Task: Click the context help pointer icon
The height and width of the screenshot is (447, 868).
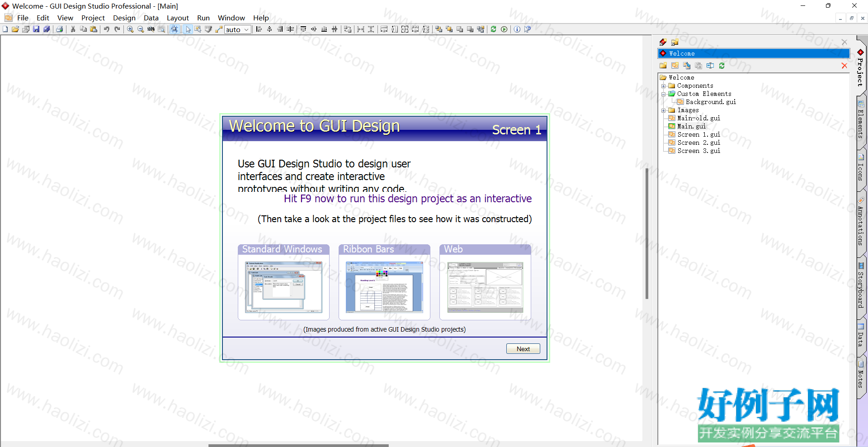Action: click(528, 29)
